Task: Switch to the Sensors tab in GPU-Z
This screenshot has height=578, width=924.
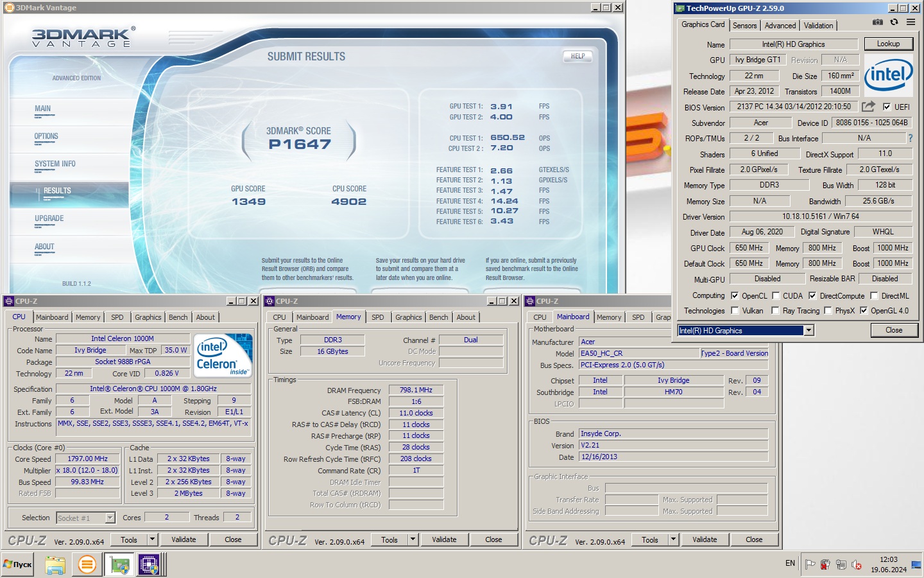Action: [x=745, y=26]
